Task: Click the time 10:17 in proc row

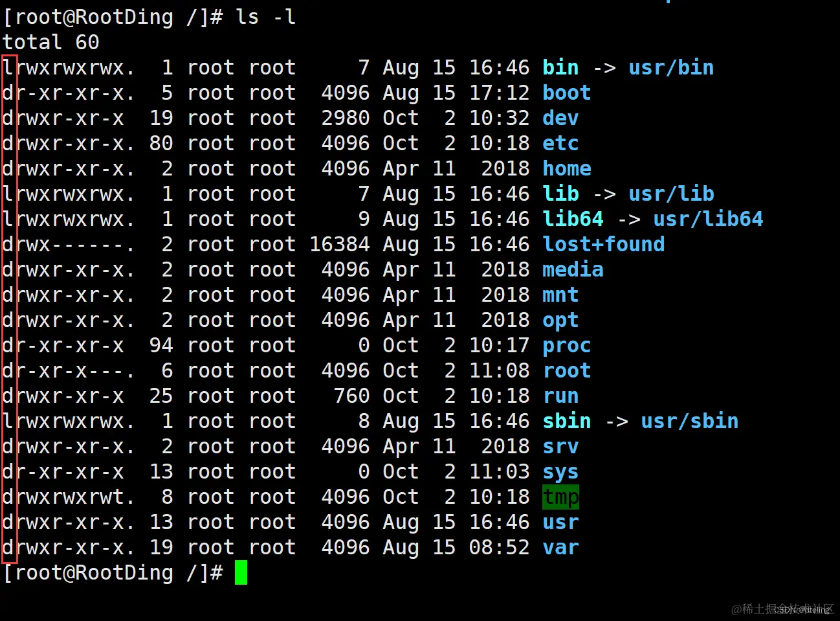Action: pos(499,345)
